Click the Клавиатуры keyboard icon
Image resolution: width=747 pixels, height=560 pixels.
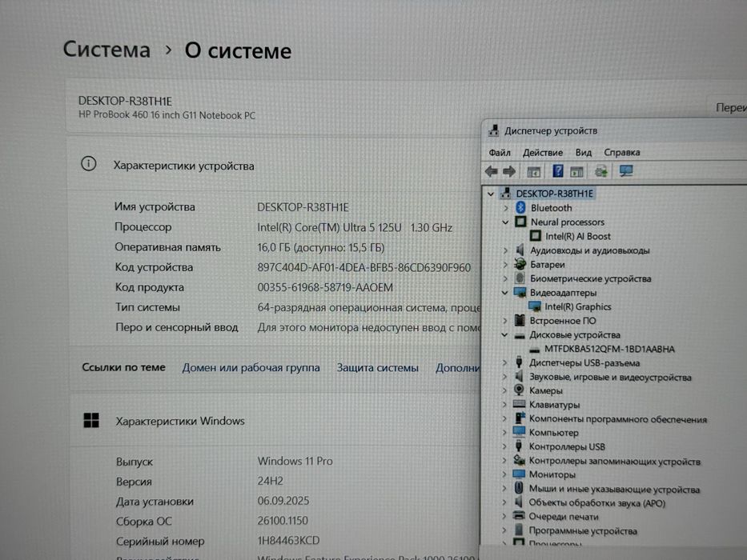click(519, 404)
